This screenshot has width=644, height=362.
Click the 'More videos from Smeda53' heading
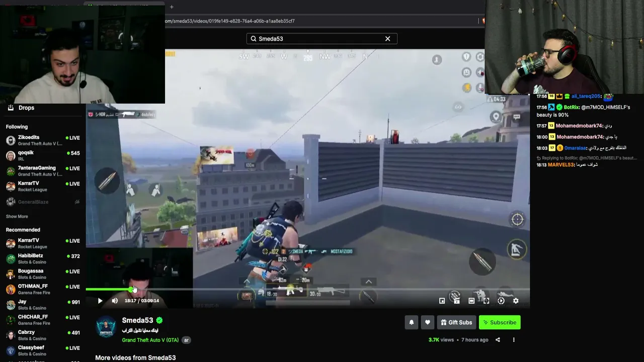click(135, 357)
